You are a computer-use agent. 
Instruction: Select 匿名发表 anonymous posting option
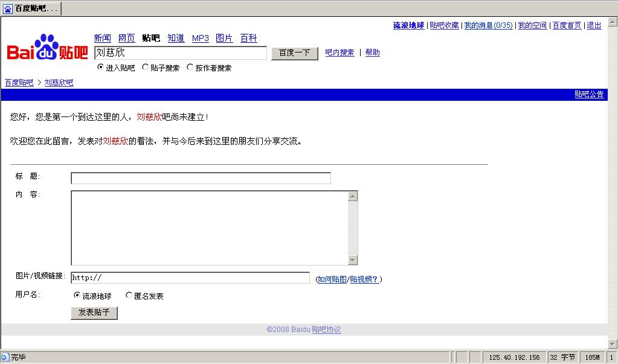(x=129, y=296)
